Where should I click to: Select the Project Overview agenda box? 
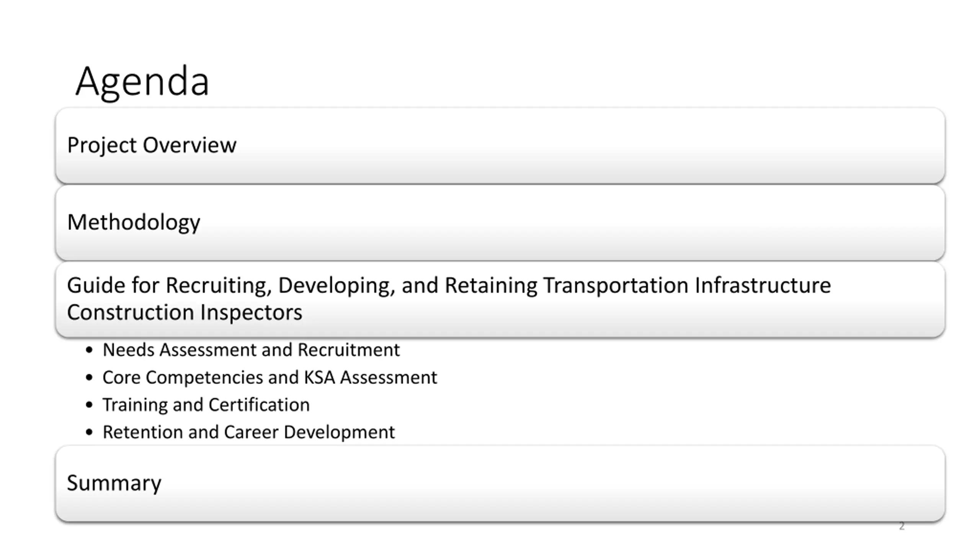(x=500, y=146)
